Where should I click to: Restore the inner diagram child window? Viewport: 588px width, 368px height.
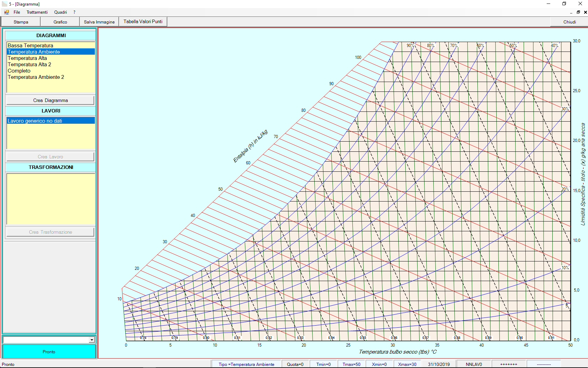click(x=578, y=12)
